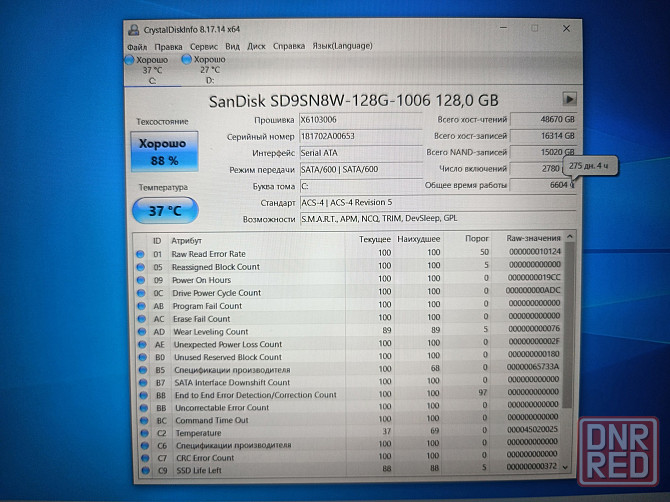Select the Wear Leveling Count row

(348, 331)
